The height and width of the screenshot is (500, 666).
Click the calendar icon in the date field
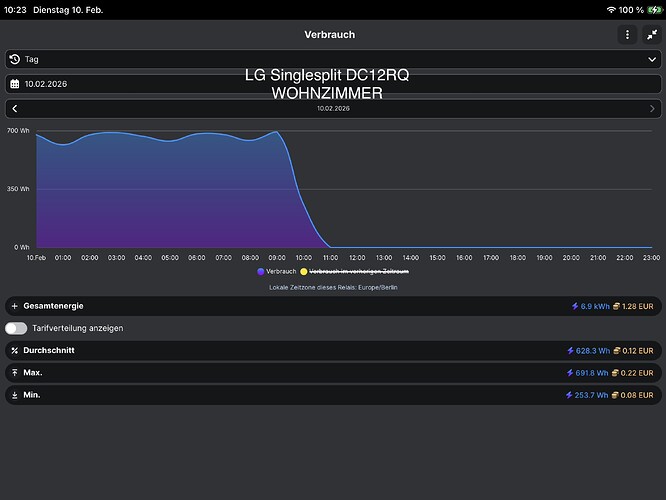tap(15, 84)
